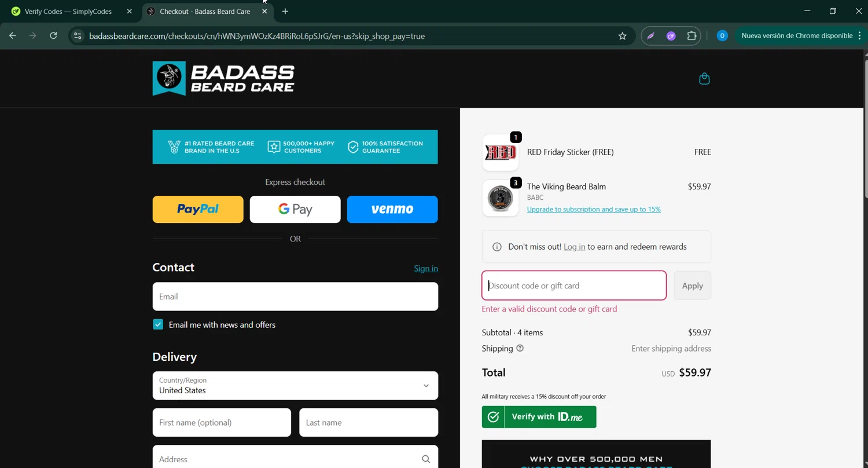Pay with Google Pay button

pos(295,209)
